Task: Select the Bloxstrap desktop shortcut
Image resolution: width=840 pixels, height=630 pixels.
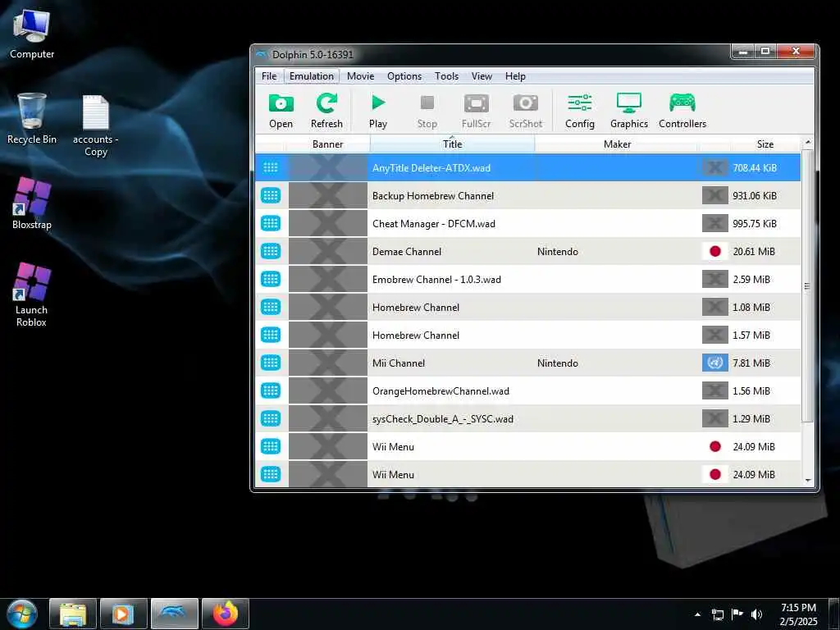Action: [x=32, y=203]
